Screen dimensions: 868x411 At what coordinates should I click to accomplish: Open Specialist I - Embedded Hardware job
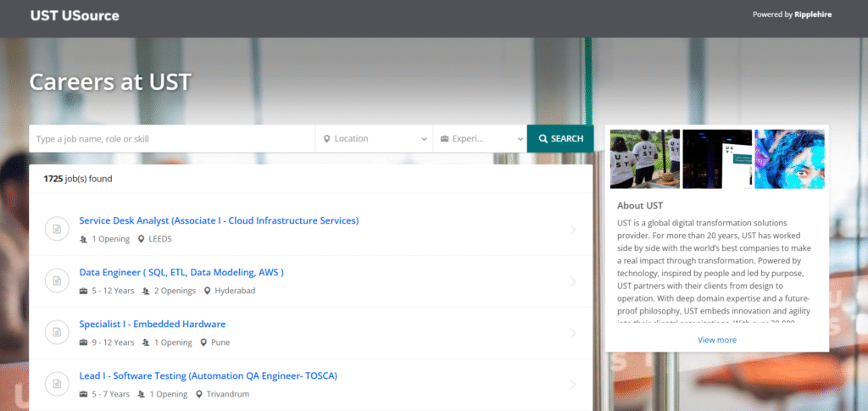pos(153,325)
